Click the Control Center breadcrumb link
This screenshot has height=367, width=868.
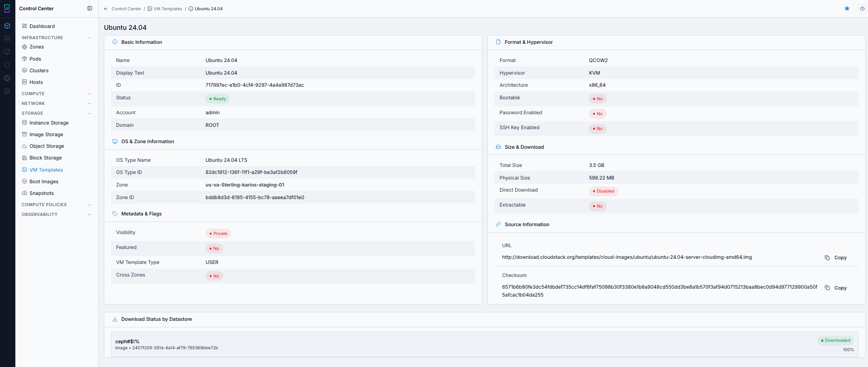tap(126, 9)
